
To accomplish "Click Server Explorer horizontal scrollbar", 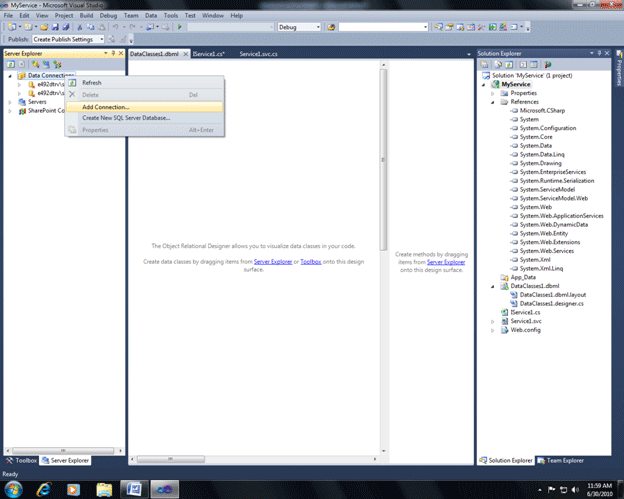I will (63, 450).
